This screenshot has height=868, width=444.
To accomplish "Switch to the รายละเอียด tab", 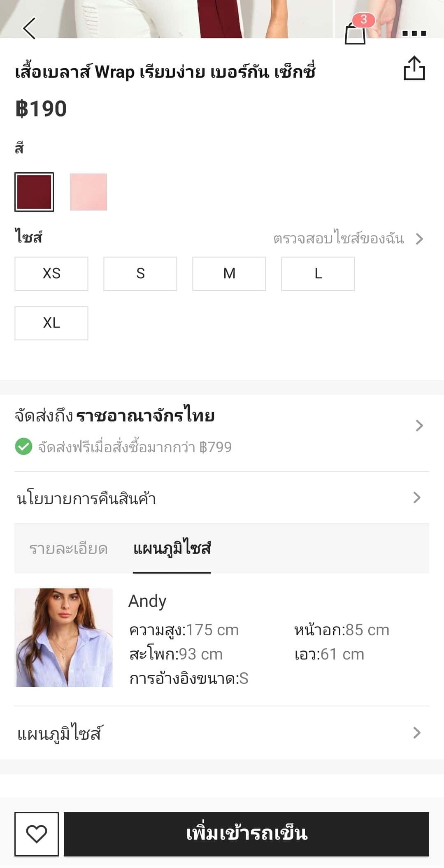I will pos(68,549).
